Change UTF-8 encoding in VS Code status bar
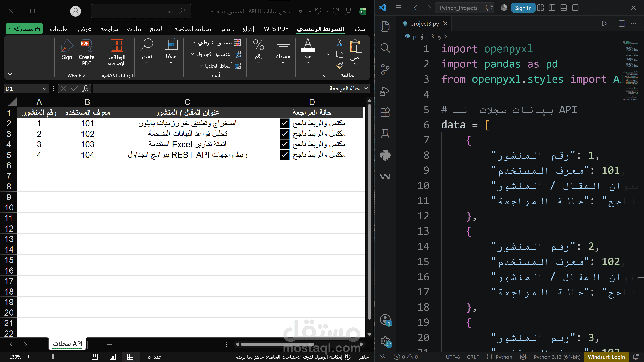Screen dimensions: 644x362 click(x=453, y=357)
